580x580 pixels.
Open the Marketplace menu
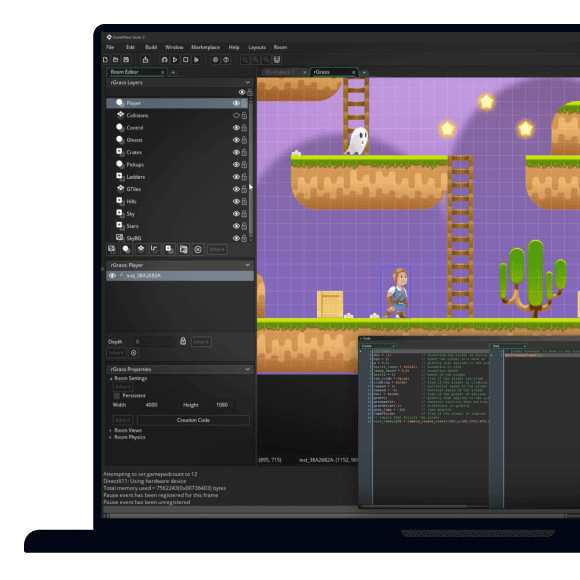[205, 47]
